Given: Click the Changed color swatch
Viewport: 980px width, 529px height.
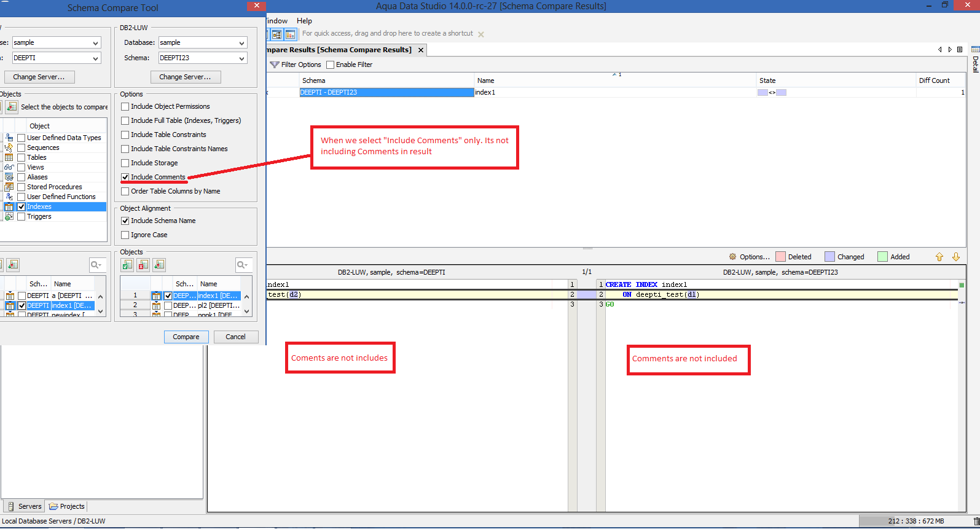Looking at the screenshot, I should (830, 257).
